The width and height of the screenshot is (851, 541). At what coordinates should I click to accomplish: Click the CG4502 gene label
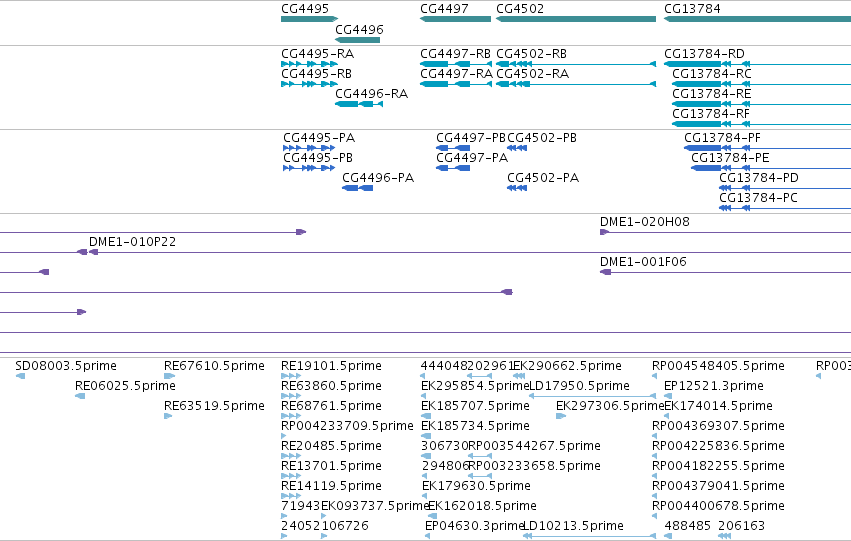point(520,9)
